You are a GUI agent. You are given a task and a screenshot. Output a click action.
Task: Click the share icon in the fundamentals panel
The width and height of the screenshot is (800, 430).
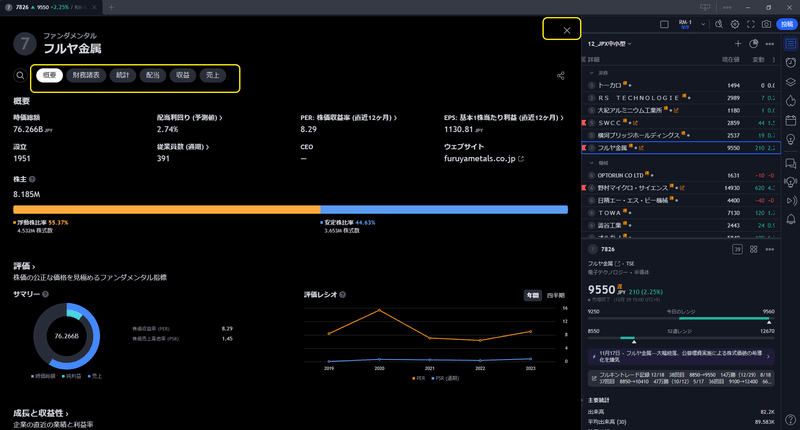coord(560,75)
